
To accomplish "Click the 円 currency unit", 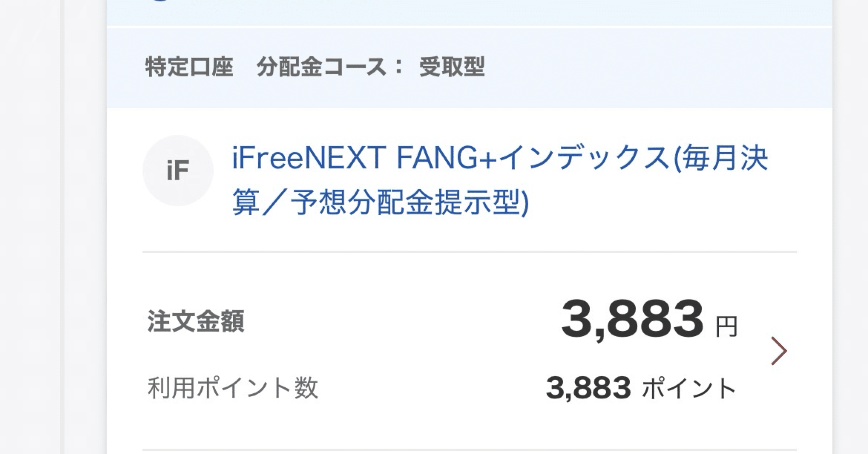I will [727, 327].
